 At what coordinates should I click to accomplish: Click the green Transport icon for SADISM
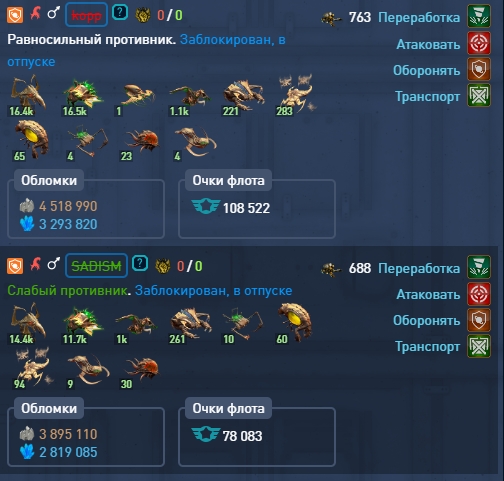[479, 346]
